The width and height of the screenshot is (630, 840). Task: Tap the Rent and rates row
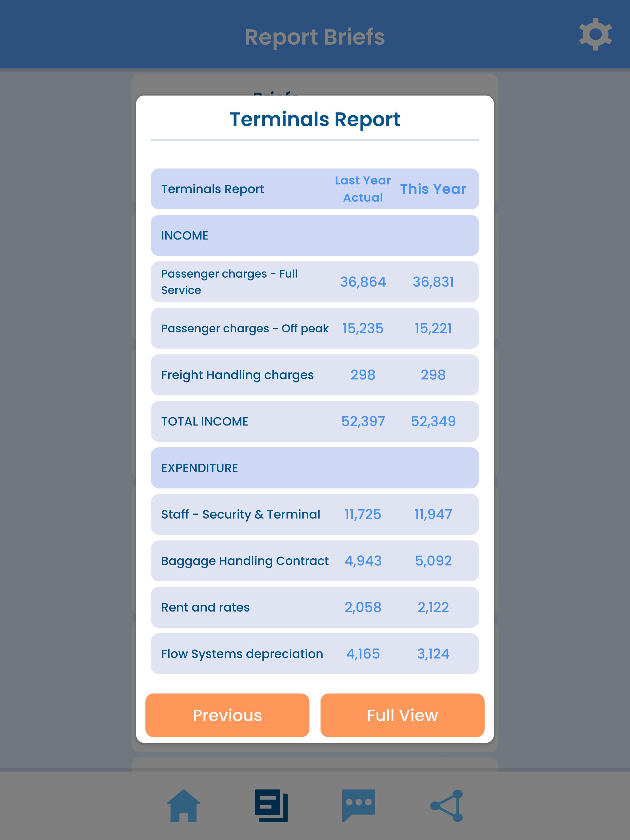(x=315, y=607)
